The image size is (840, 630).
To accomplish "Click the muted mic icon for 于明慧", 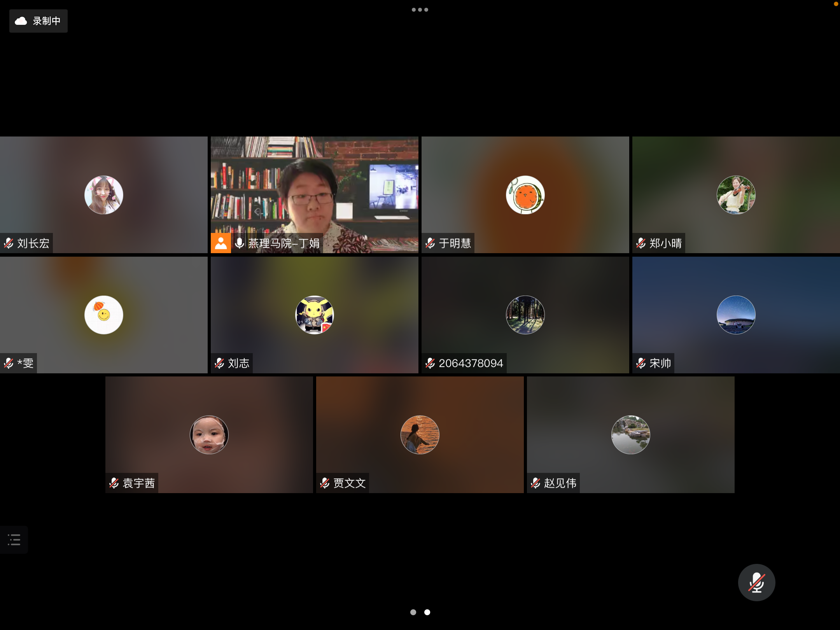I will (430, 243).
